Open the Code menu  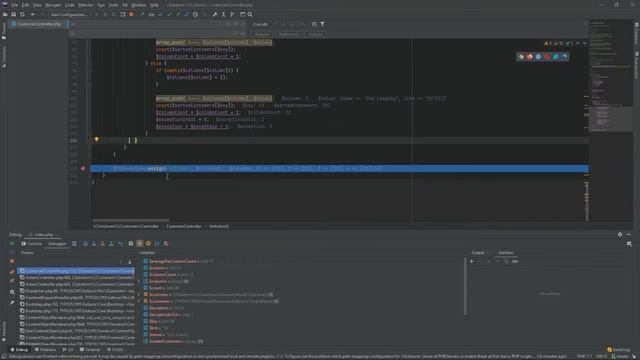click(70, 5)
